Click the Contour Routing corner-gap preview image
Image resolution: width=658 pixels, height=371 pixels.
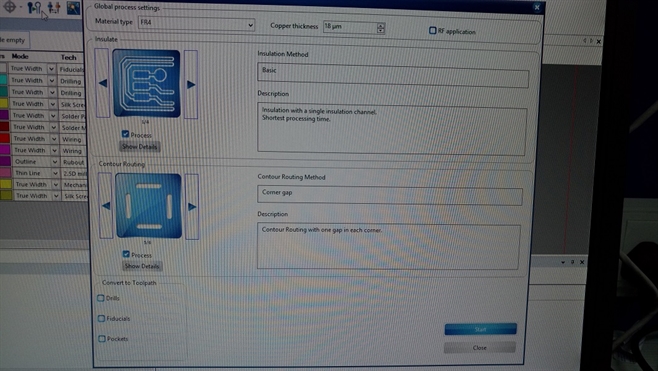[149, 206]
